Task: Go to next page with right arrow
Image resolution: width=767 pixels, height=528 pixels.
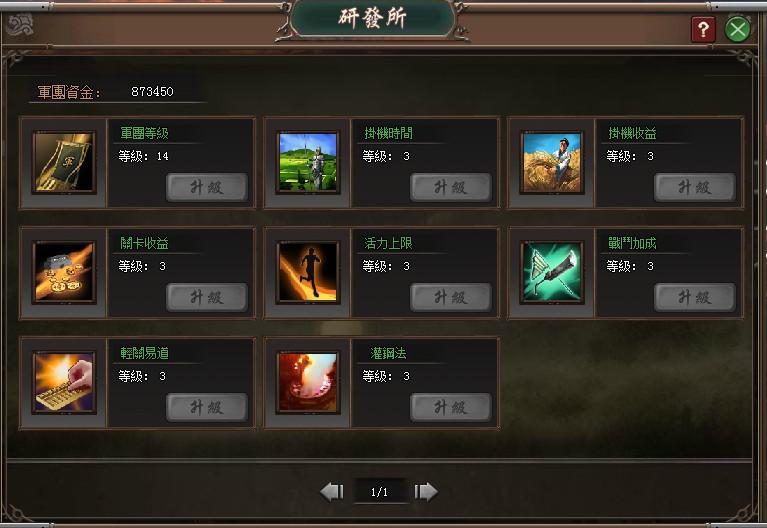Action: (426, 491)
